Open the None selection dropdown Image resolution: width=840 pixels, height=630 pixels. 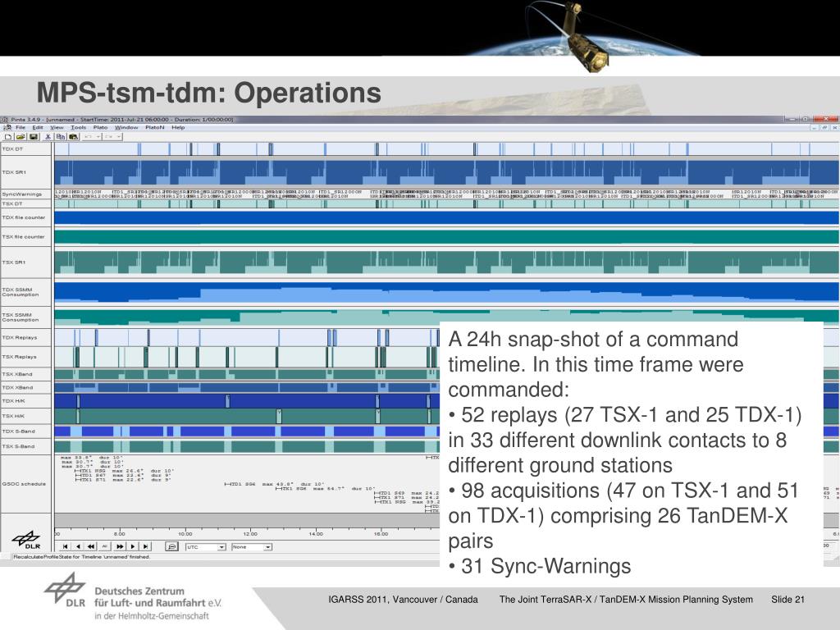click(252, 547)
